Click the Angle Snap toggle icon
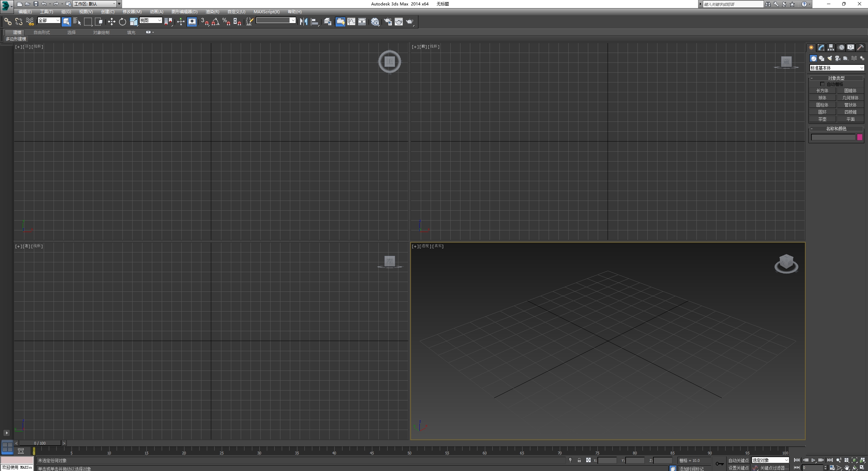 [x=215, y=22]
